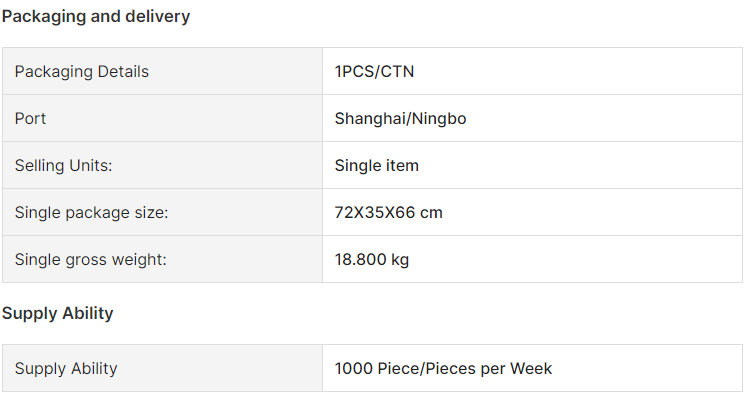The image size is (746, 398).
Task: Click the word Shanghai in the port cell
Action: coord(370,118)
